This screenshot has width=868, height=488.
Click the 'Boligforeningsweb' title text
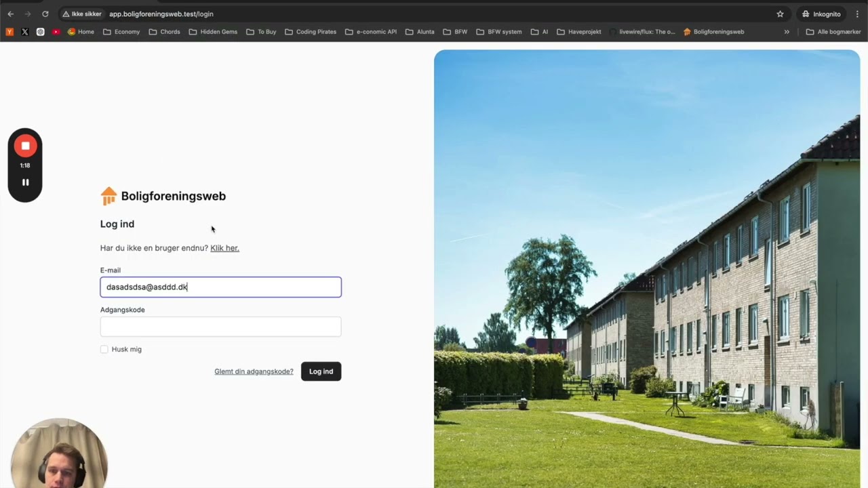[x=173, y=196]
